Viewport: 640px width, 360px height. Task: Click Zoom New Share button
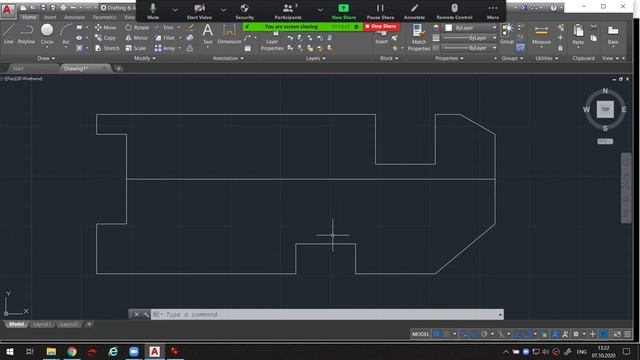[344, 11]
